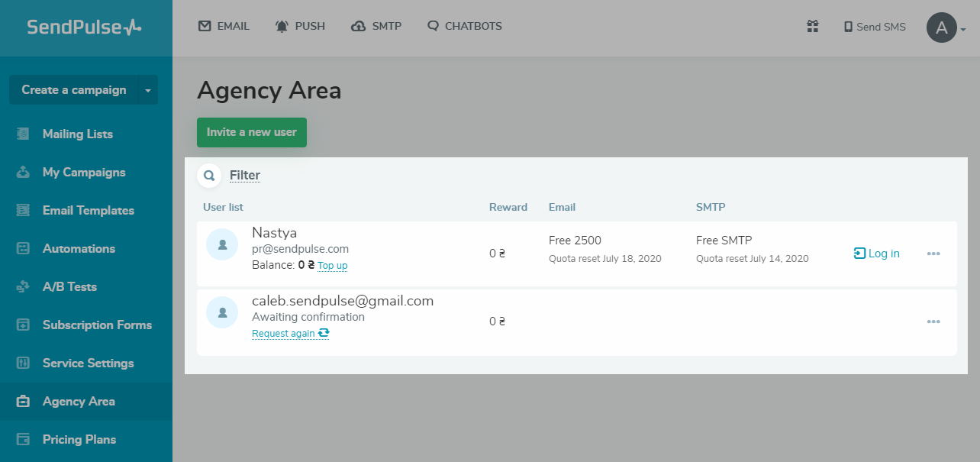
Task: Open more options for caleb.sendpulse row
Action: [x=933, y=321]
